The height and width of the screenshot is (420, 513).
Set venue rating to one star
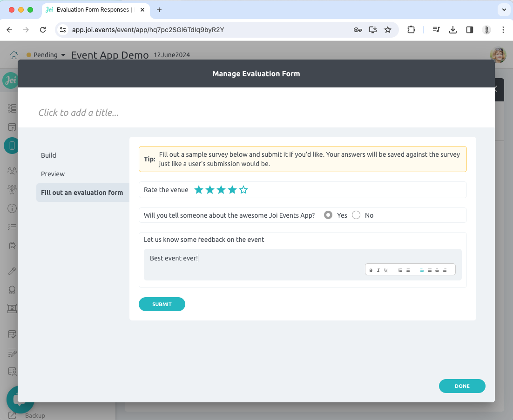click(199, 190)
